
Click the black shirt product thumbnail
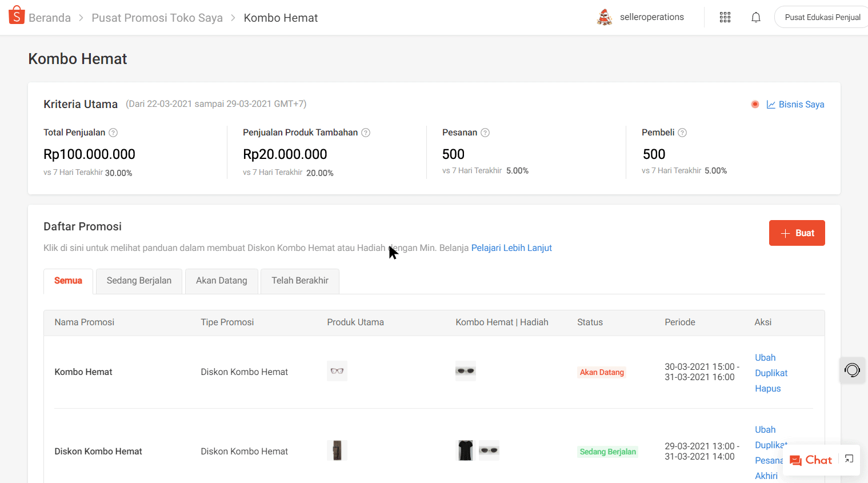(x=466, y=450)
